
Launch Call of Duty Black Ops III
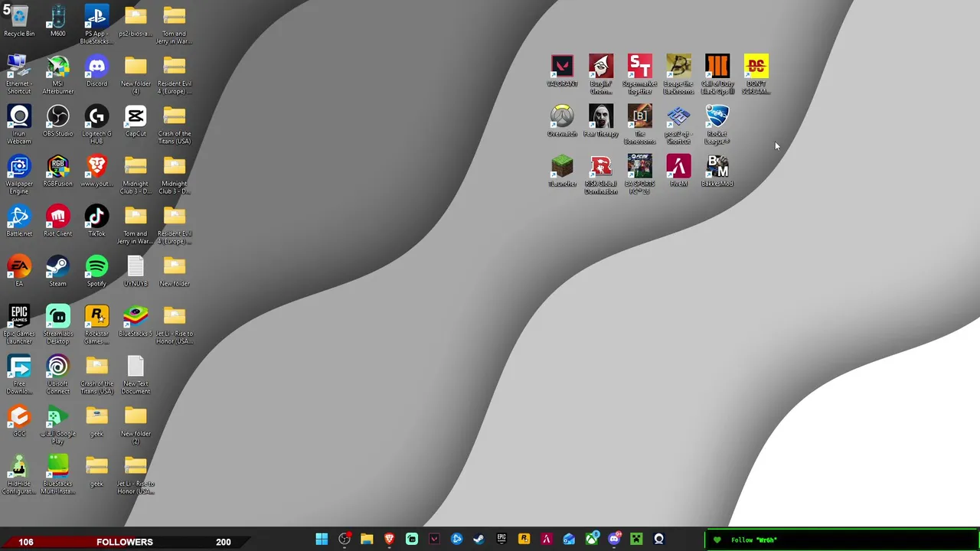click(x=717, y=74)
